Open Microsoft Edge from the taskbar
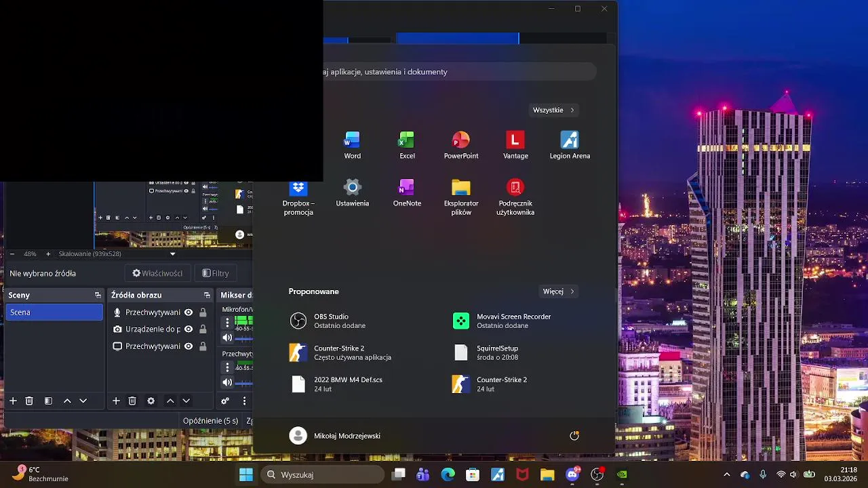 point(448,474)
